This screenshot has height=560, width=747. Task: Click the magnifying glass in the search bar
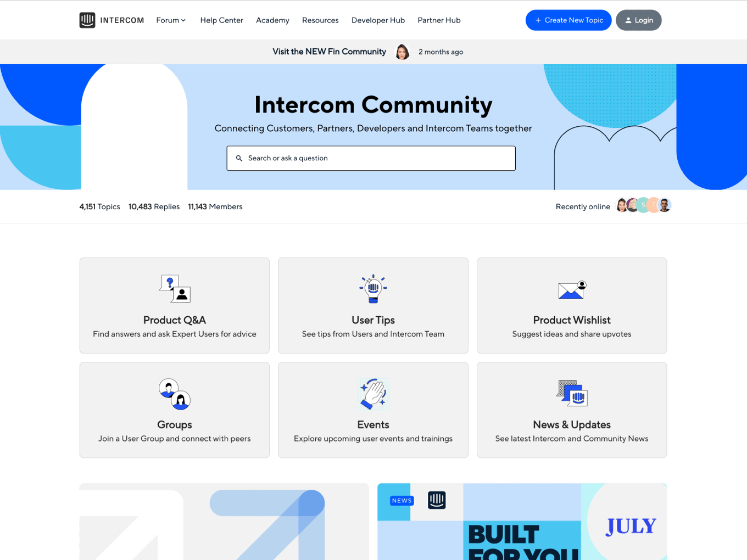pos(239,158)
